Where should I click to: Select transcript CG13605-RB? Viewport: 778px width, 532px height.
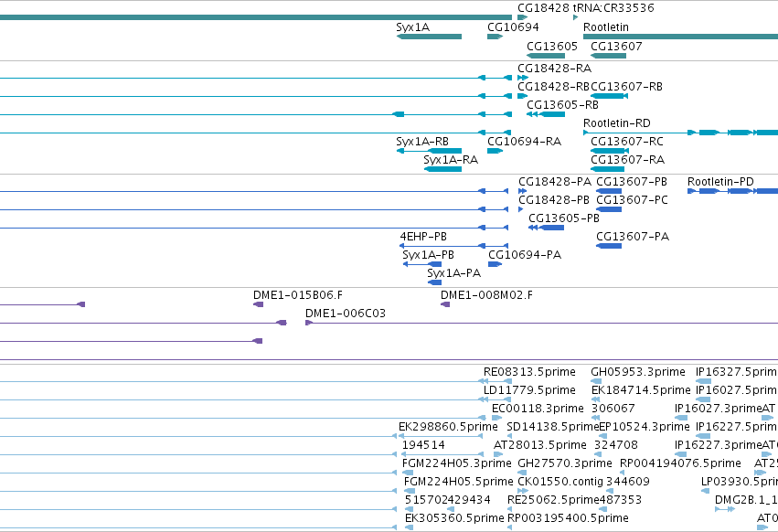pos(562,105)
